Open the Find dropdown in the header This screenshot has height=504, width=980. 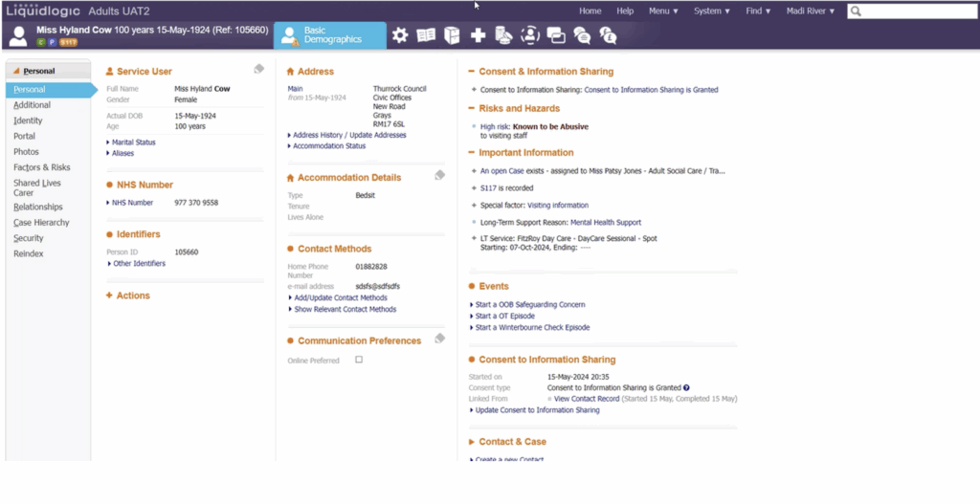[758, 11]
